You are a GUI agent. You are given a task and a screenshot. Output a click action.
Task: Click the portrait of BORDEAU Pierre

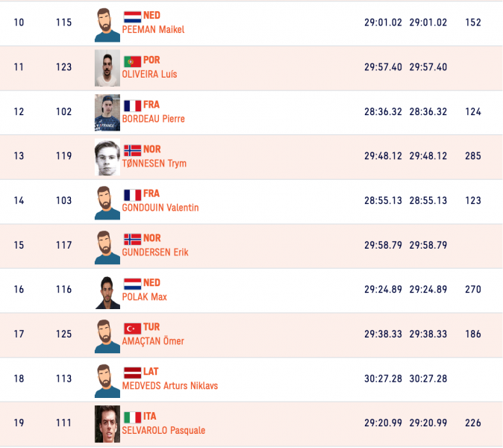107,113
